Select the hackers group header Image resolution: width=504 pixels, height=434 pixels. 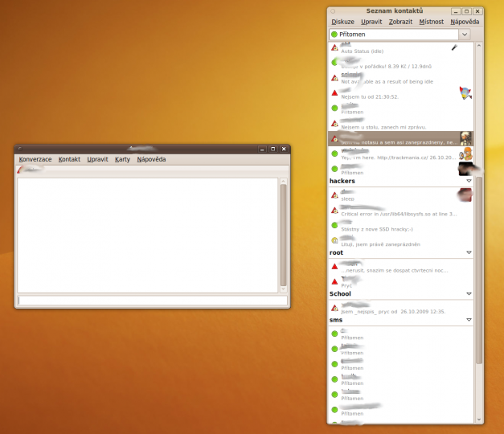(x=401, y=181)
